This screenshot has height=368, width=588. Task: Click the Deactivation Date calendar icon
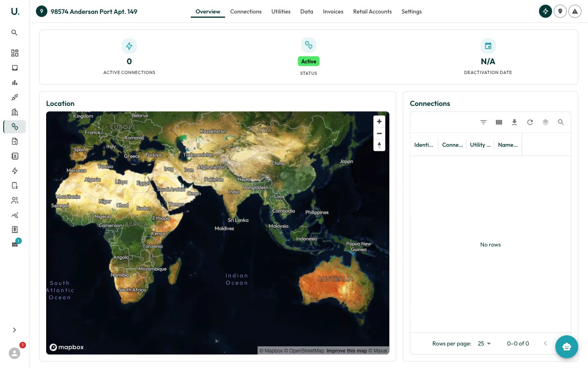488,46
